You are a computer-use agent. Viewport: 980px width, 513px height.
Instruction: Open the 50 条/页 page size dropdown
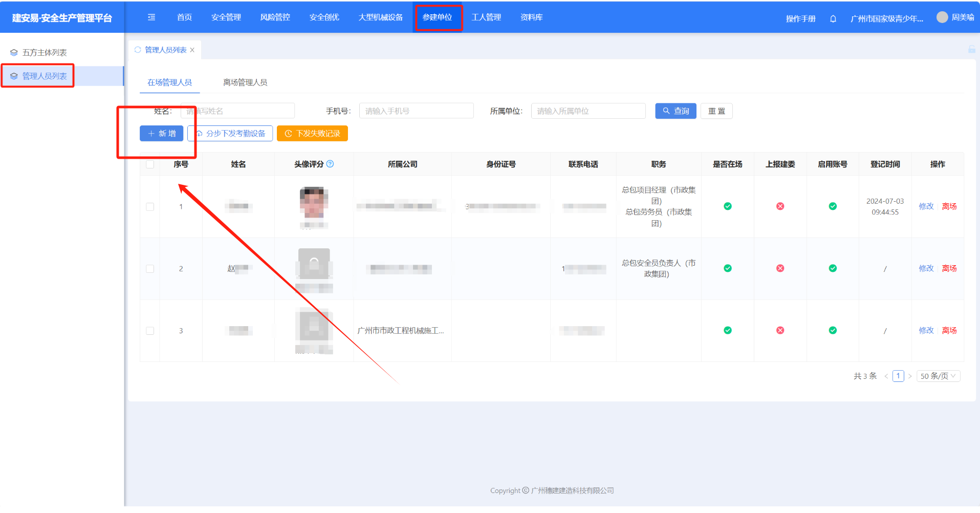pyautogui.click(x=938, y=376)
